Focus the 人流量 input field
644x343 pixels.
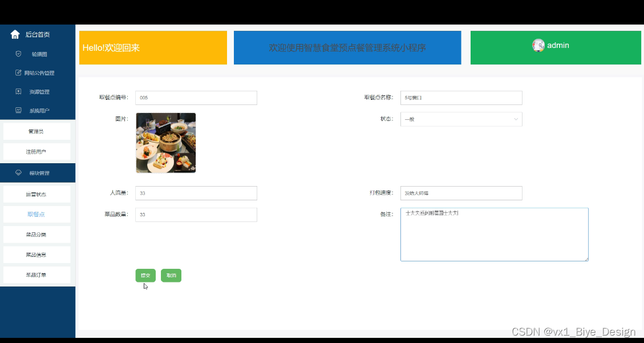(196, 193)
